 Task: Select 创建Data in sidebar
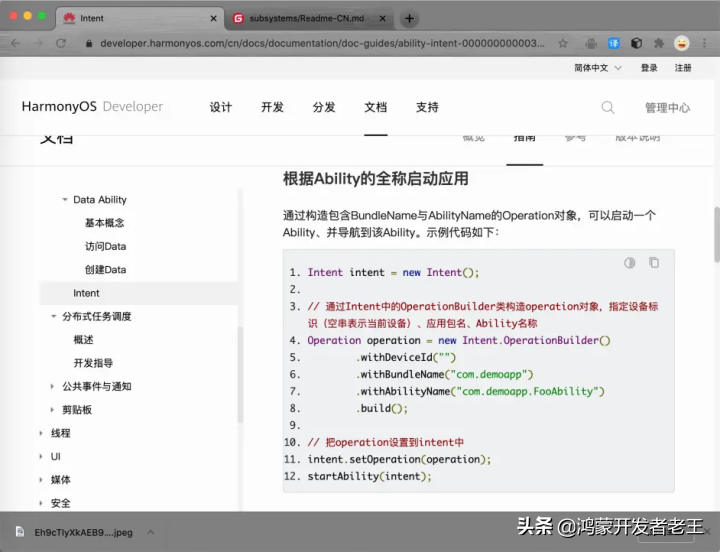tap(106, 270)
